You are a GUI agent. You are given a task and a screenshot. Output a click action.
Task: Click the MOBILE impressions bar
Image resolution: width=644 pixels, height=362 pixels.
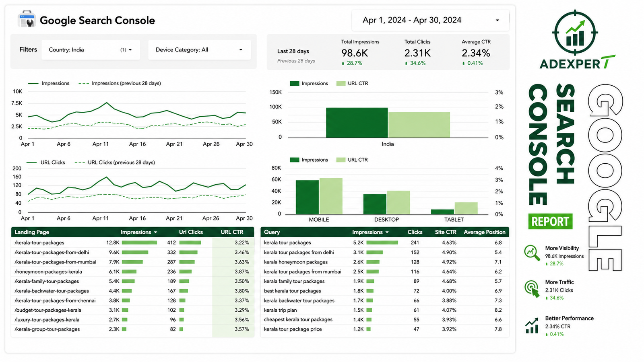pos(307,197)
